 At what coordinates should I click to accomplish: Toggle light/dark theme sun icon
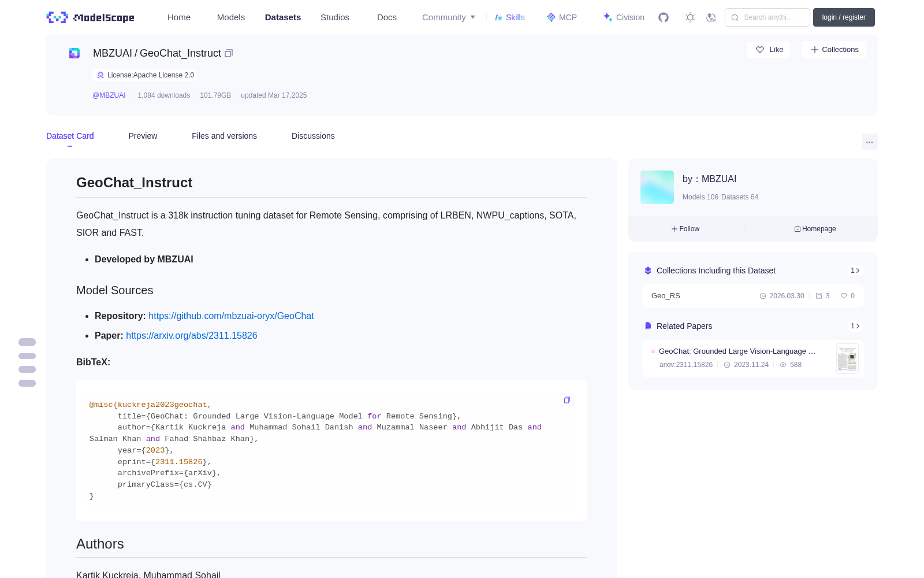point(690,17)
